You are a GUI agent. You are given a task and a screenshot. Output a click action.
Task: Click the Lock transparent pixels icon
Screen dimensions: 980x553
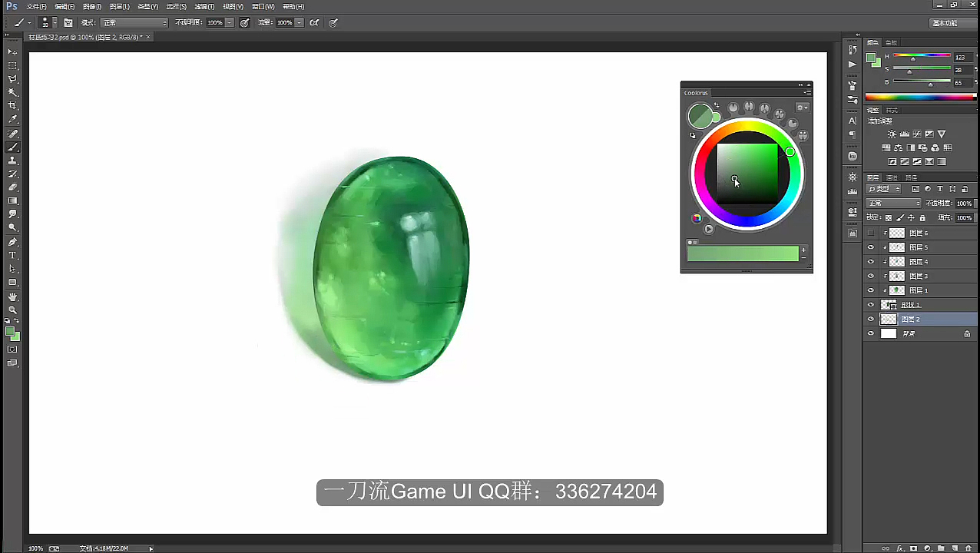[x=889, y=218]
